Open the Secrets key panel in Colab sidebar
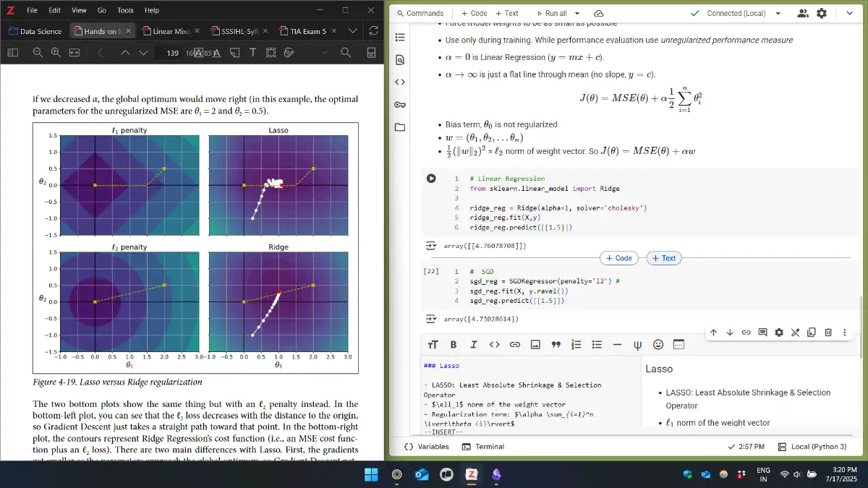 pos(400,104)
